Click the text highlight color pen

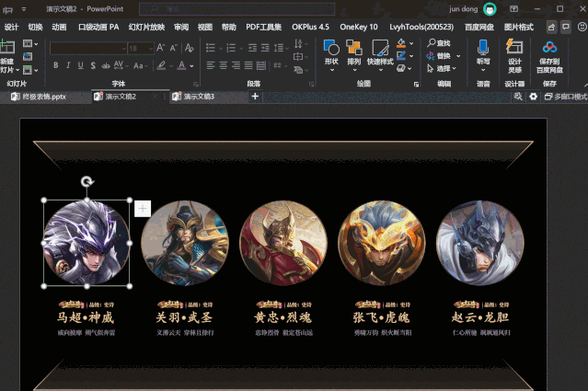(161, 65)
